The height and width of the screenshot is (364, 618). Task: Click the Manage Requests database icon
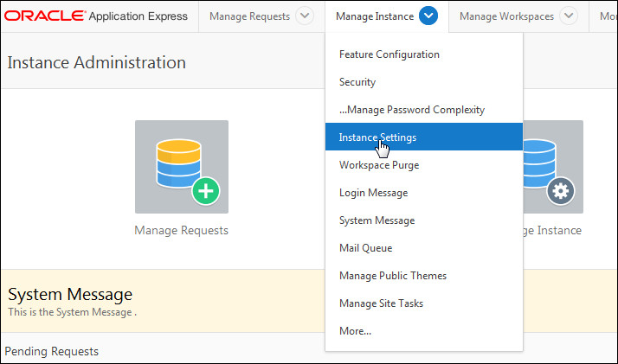(182, 166)
